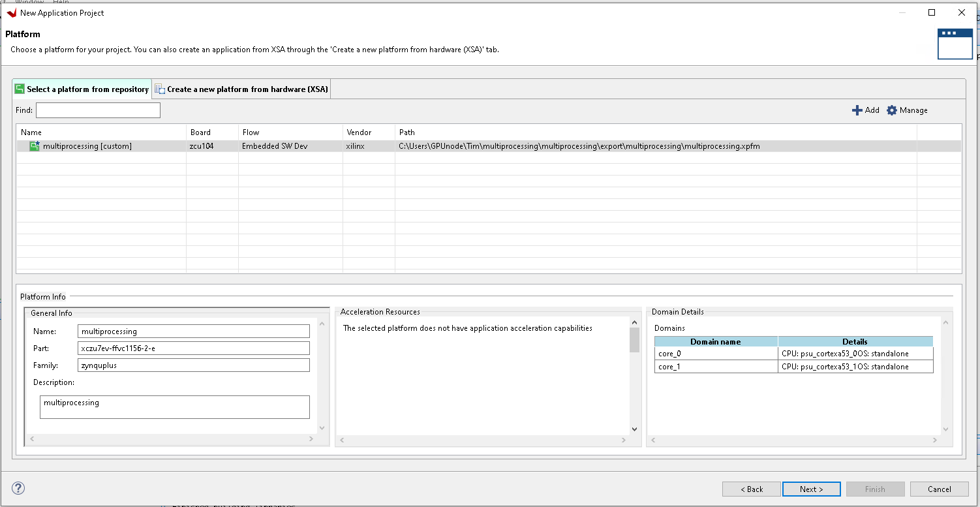Click the Part field xczu7ev-ffvc1156-2-e

[x=193, y=348]
